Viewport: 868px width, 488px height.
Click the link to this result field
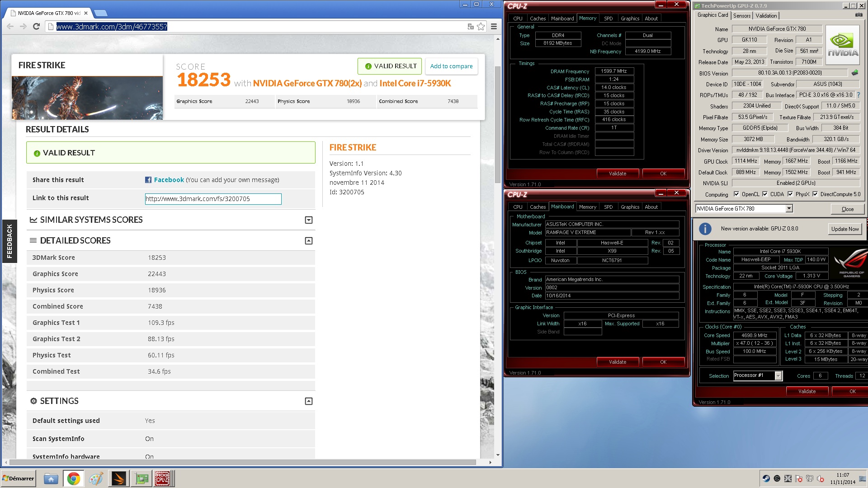click(213, 199)
